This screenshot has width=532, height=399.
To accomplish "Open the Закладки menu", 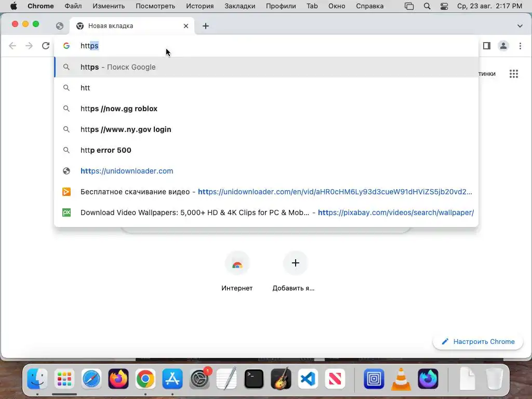I will pyautogui.click(x=240, y=6).
